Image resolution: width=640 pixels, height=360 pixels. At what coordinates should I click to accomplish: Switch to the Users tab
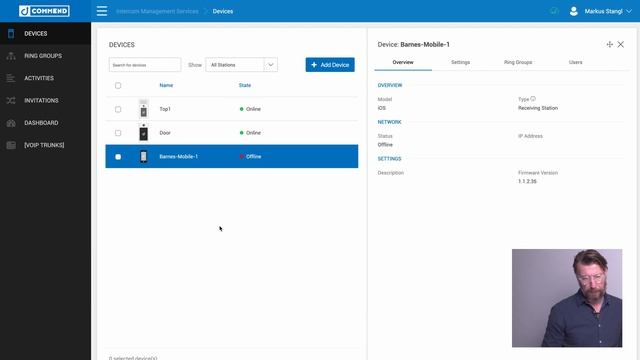576,62
